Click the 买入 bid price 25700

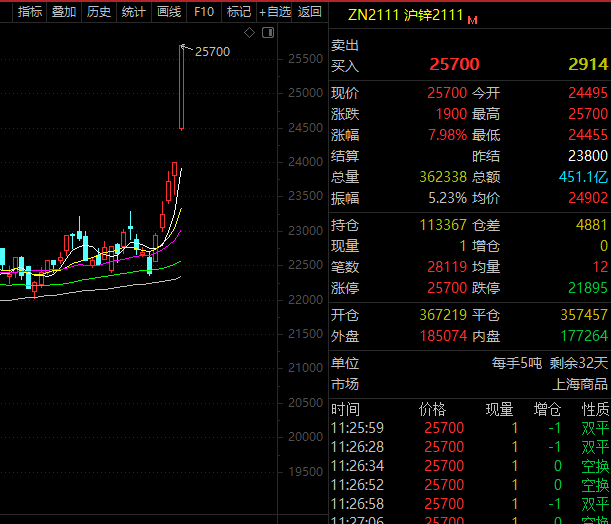[454, 64]
